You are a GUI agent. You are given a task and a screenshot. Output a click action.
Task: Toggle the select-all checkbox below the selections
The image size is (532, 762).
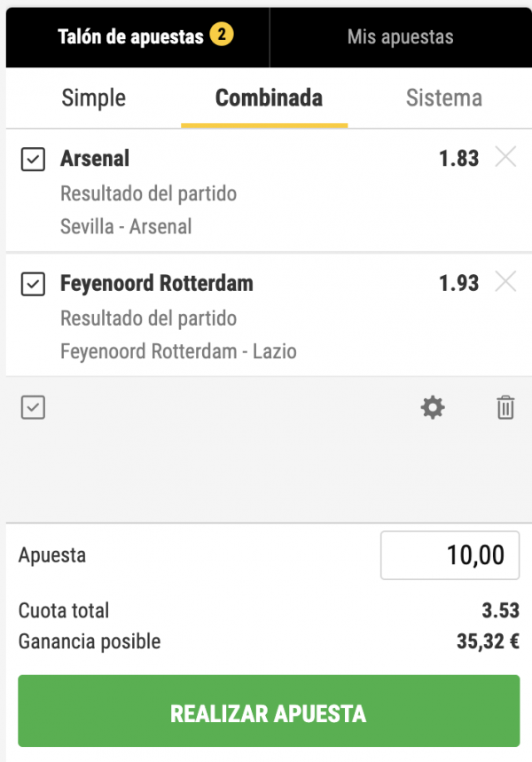(33, 408)
